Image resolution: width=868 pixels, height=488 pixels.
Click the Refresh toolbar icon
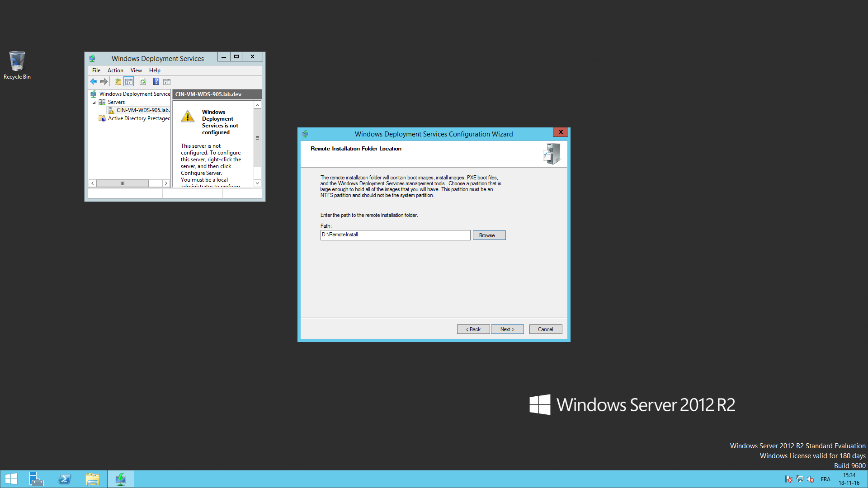pos(142,82)
